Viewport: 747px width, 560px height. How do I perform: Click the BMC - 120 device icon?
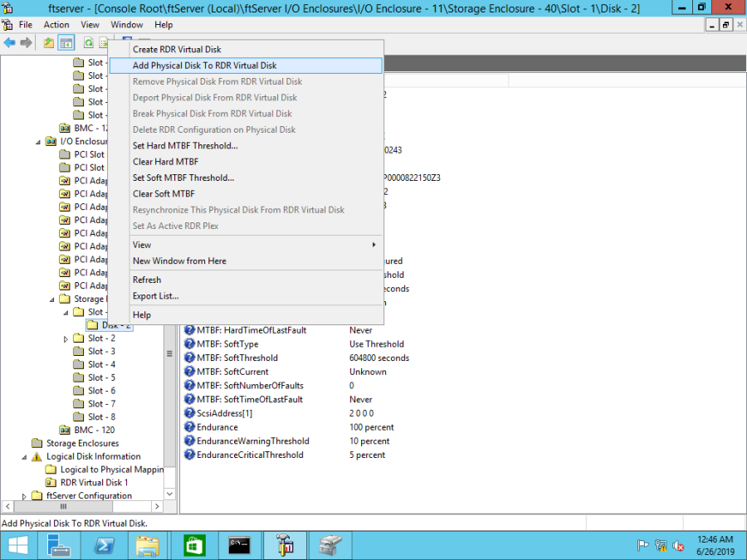coord(64,430)
